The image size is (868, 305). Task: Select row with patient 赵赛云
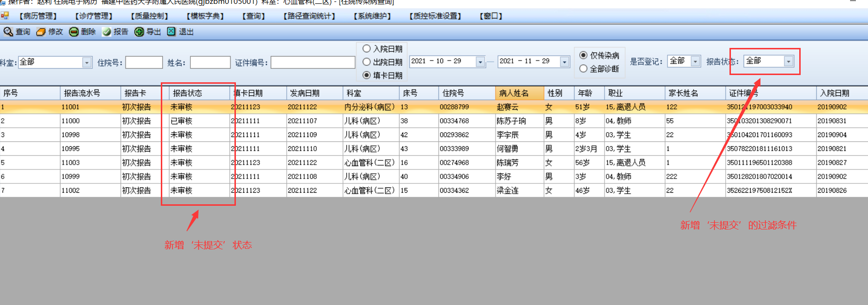click(434, 107)
